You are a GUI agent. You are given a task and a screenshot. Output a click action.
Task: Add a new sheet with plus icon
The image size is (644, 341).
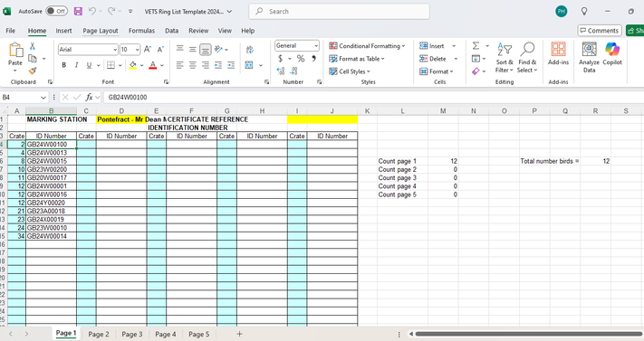[x=239, y=334]
